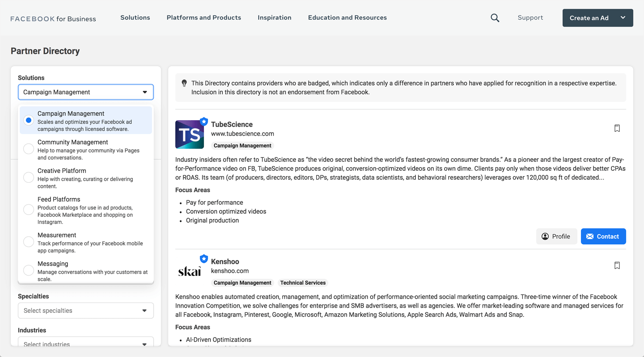
Task: Open the Inspiration menu
Action: point(274,18)
